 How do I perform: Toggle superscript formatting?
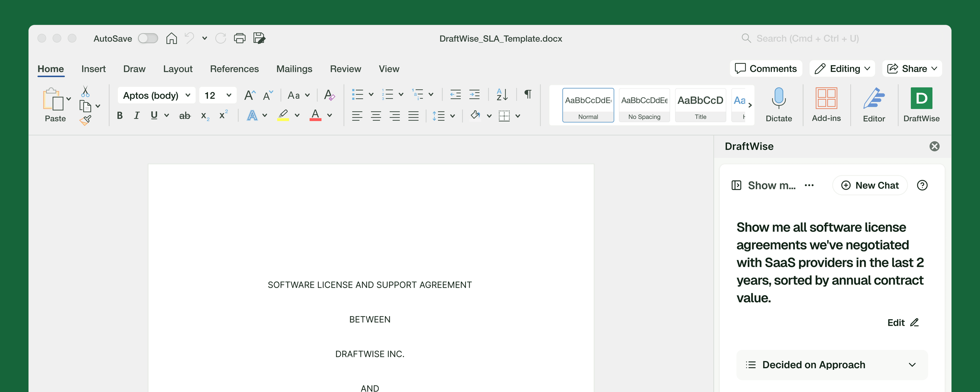pos(223,115)
